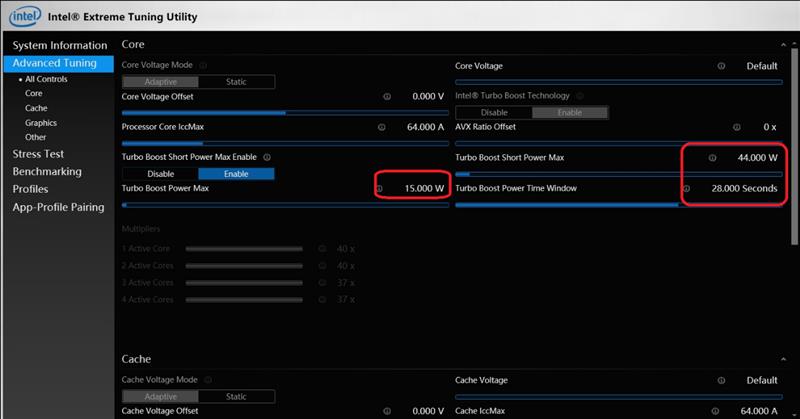Adjust the Processor Core IccMax slider
The height and width of the screenshot is (419, 800).
[x=285, y=143]
